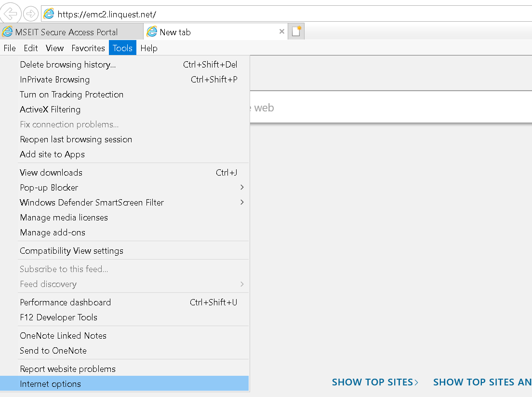Click the SHOW TOP SITES link
The width and height of the screenshot is (532, 397).
(x=375, y=382)
